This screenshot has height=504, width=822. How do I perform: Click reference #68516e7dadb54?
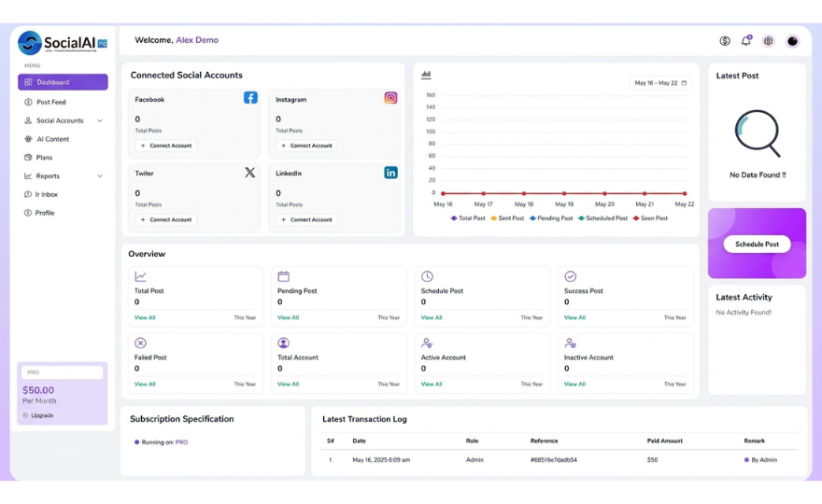point(554,460)
